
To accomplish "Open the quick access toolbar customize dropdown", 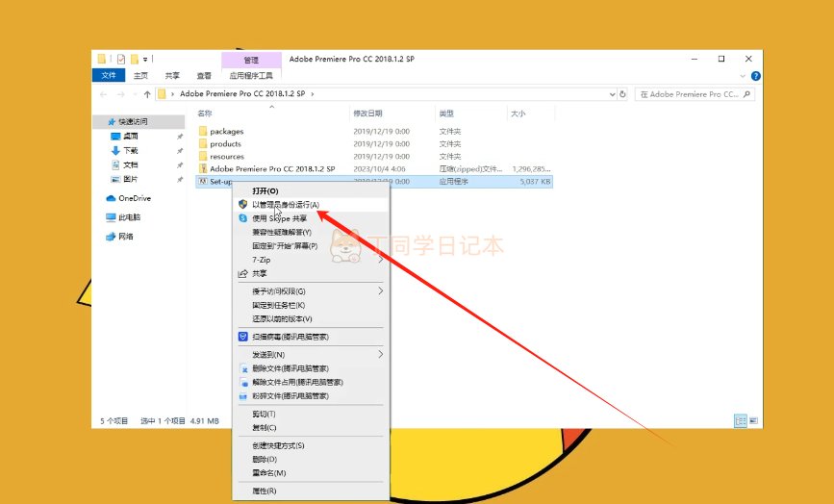I will (x=145, y=60).
